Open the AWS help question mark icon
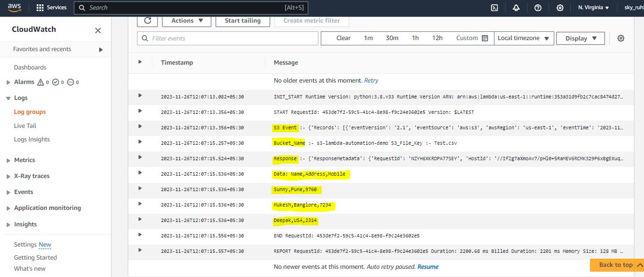Viewport: 644px width, 277px height. (538, 8)
